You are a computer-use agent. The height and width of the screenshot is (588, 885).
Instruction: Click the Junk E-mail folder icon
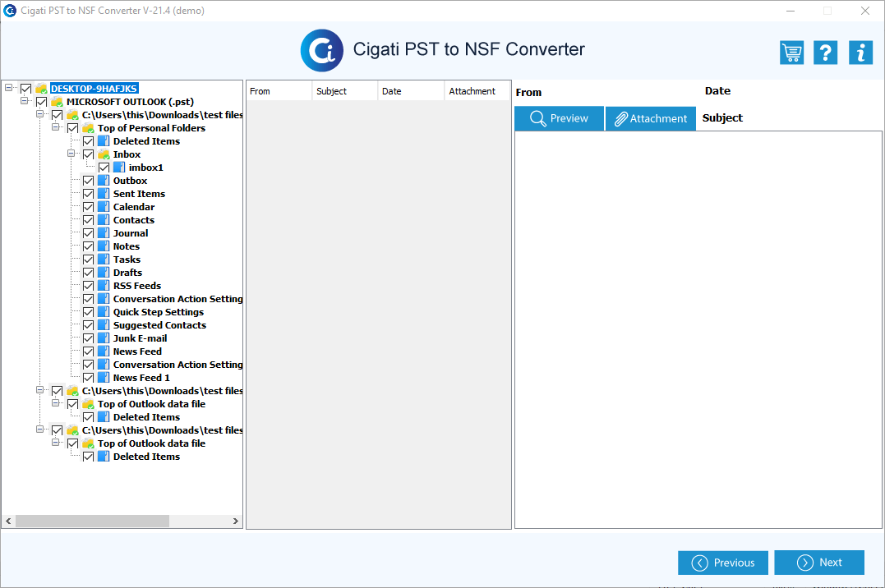104,338
